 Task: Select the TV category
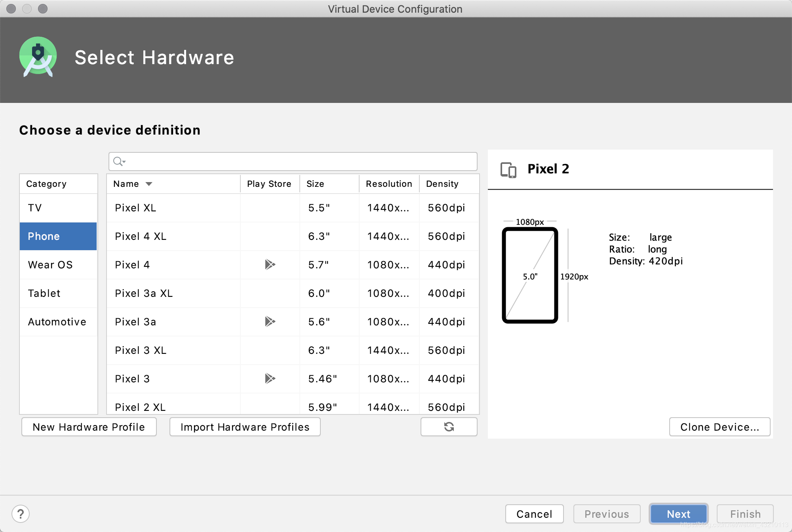point(58,208)
